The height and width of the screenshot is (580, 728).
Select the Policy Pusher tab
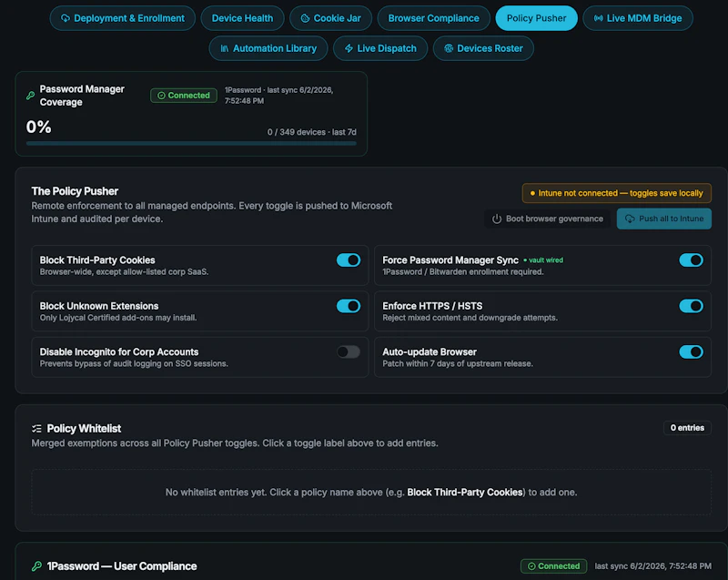(536, 18)
